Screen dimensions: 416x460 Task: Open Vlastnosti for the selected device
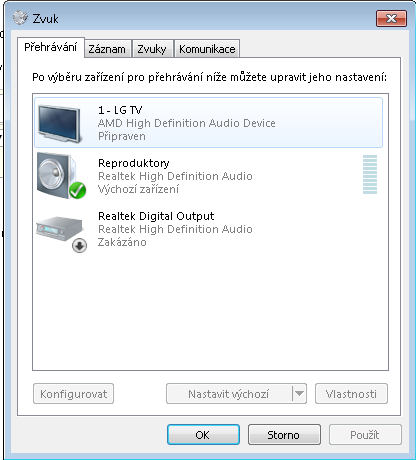[x=351, y=394]
